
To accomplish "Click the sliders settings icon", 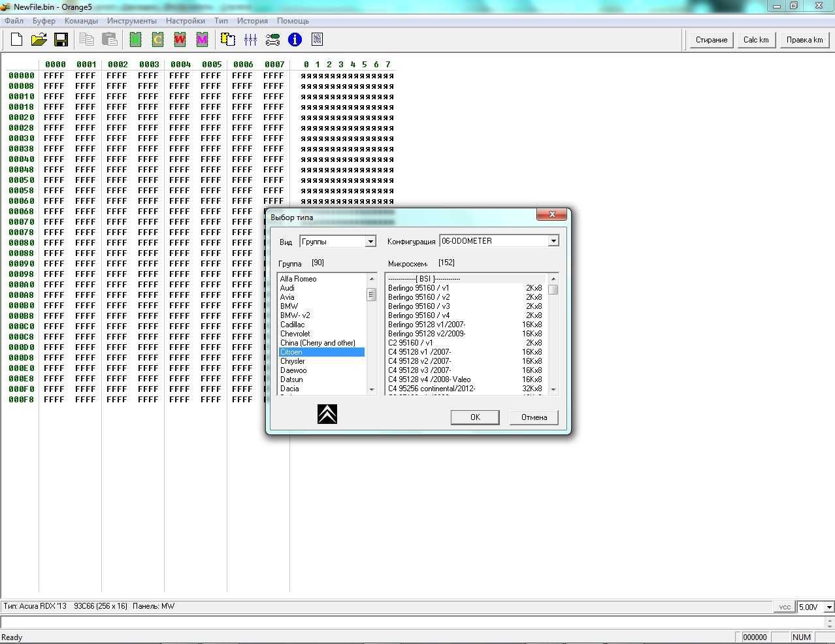I will (250, 40).
